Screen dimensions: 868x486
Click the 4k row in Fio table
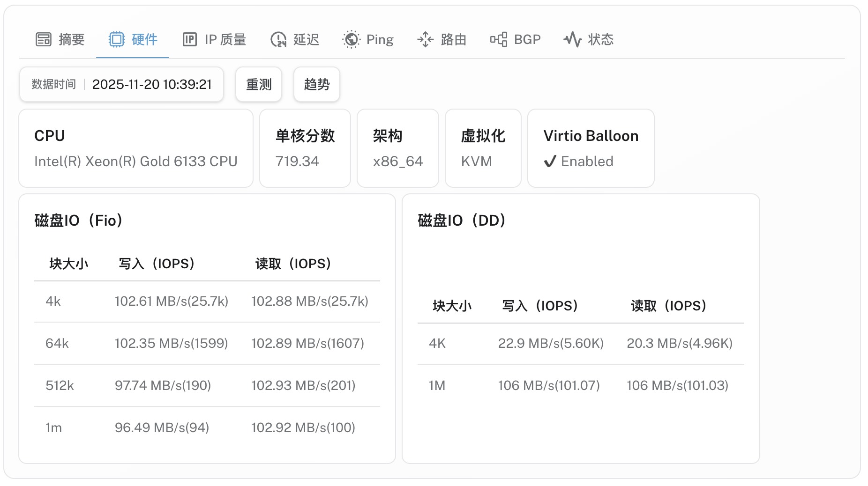click(x=207, y=301)
